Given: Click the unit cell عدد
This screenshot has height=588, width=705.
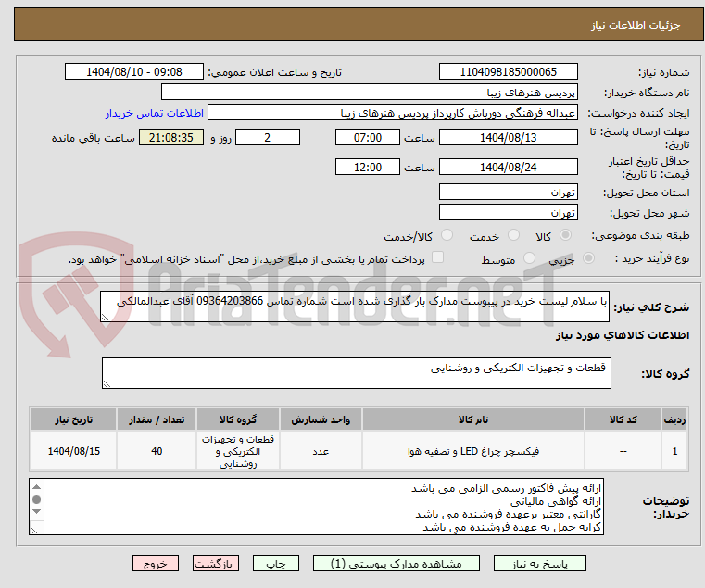Looking at the screenshot, I should 321,451.
